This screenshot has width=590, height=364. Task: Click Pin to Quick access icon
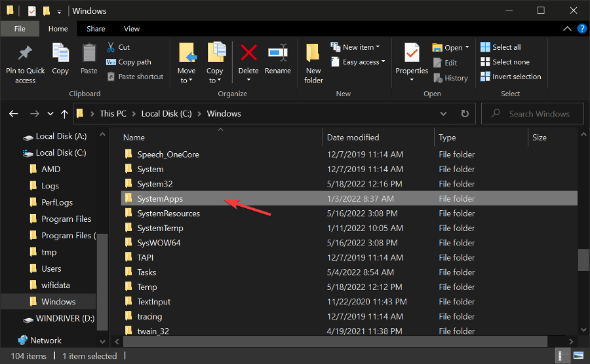tap(25, 53)
